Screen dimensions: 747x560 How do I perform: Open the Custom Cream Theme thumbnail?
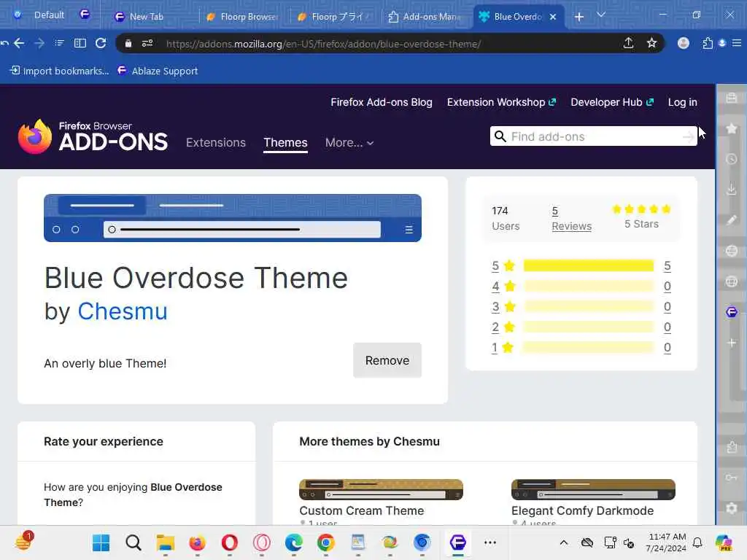pos(381,489)
